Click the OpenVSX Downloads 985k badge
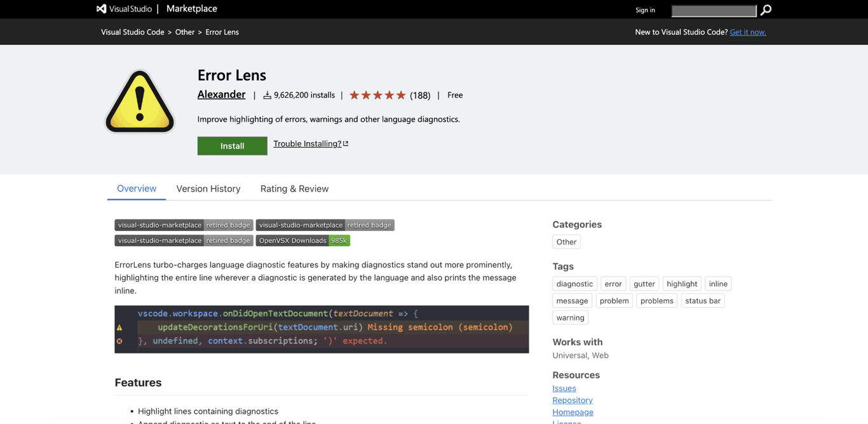This screenshot has width=868, height=424. coord(302,241)
